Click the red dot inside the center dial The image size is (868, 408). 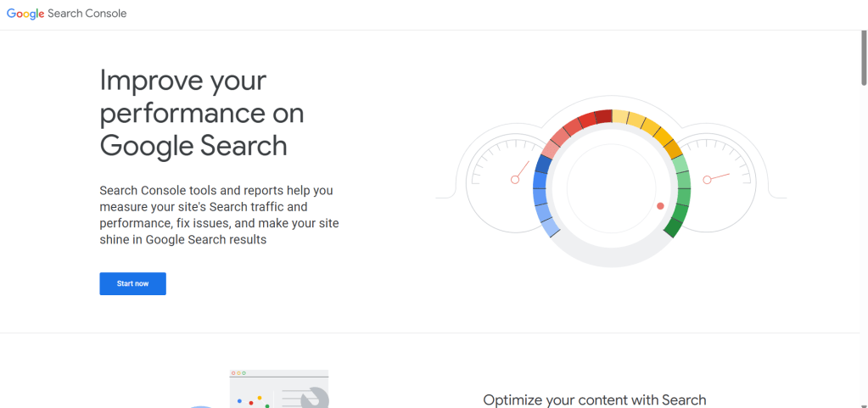(660, 206)
